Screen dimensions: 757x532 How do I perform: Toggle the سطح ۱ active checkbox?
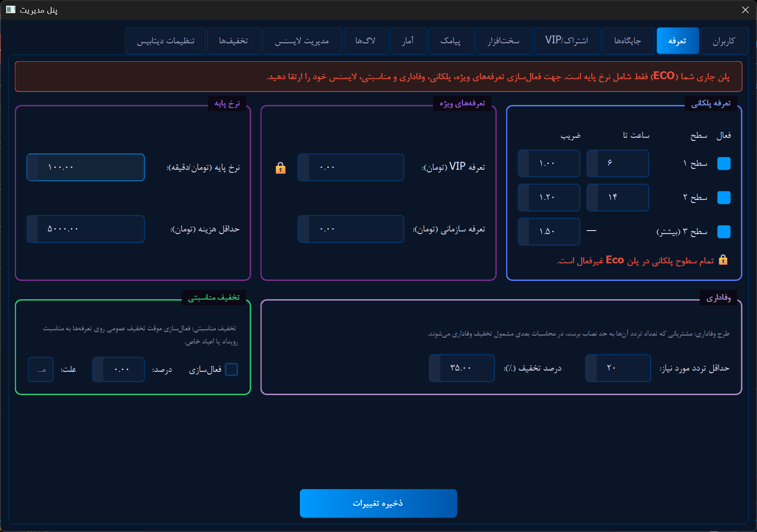coord(724,164)
